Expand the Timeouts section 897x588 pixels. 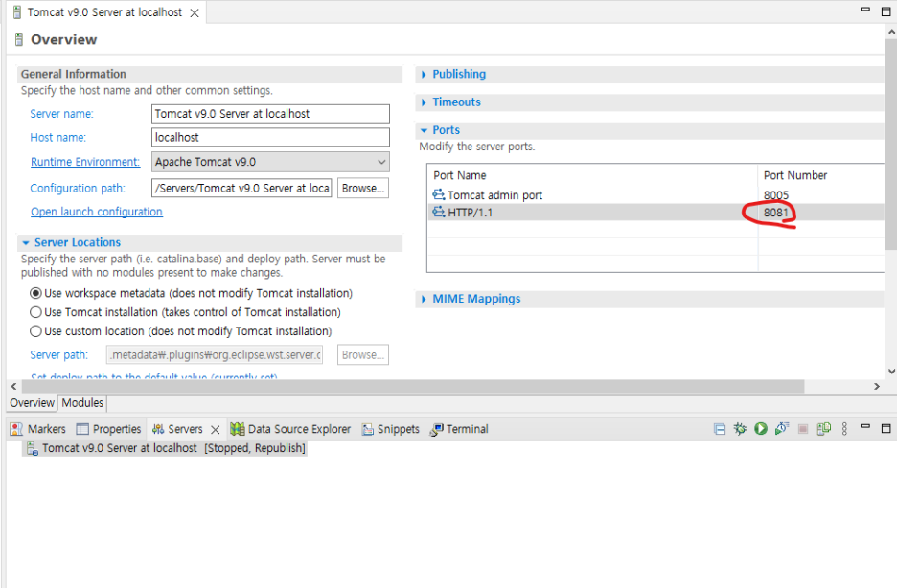[x=424, y=102]
